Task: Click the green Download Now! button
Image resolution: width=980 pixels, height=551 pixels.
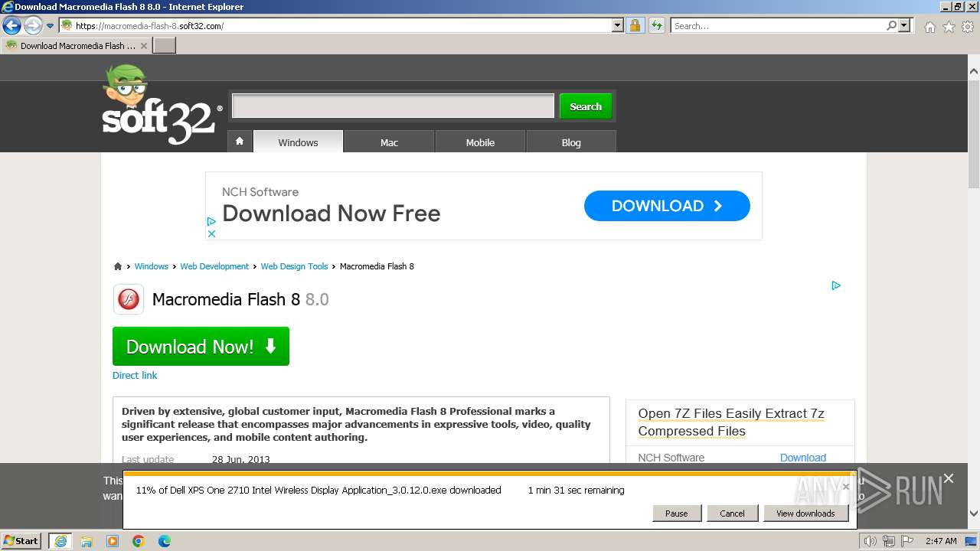Action: 201,346
